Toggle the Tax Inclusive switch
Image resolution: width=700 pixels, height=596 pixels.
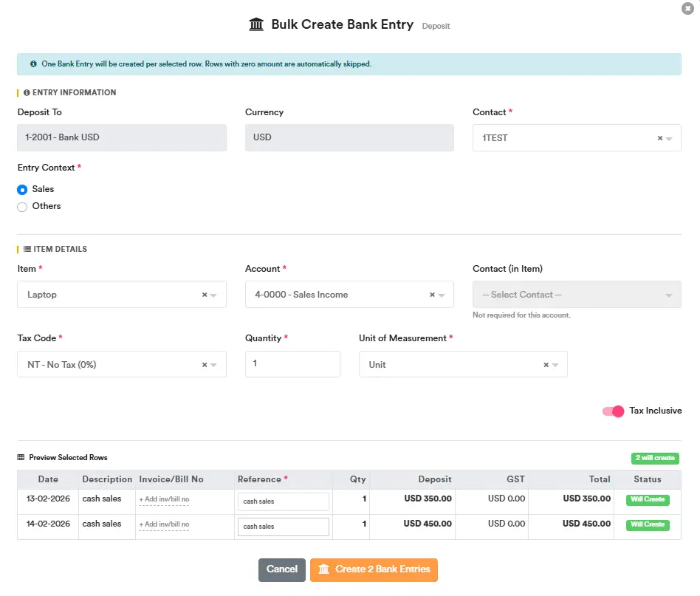pos(613,411)
